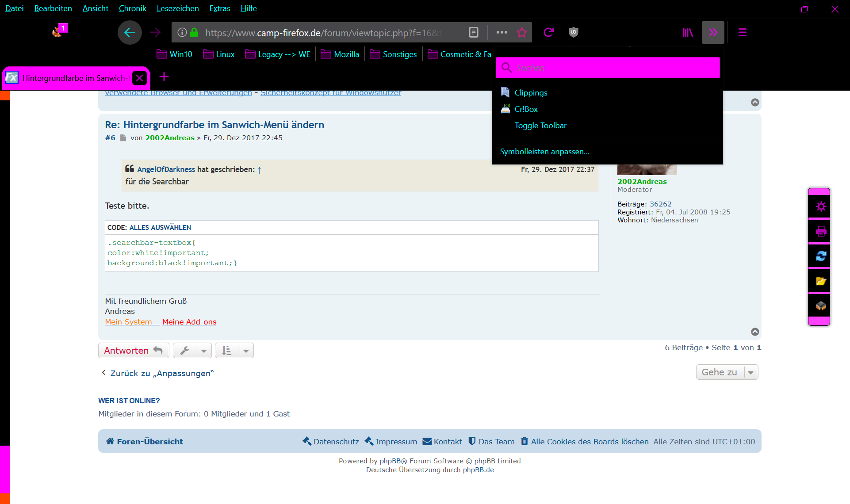Select Clippings in overflow menu

coord(531,93)
